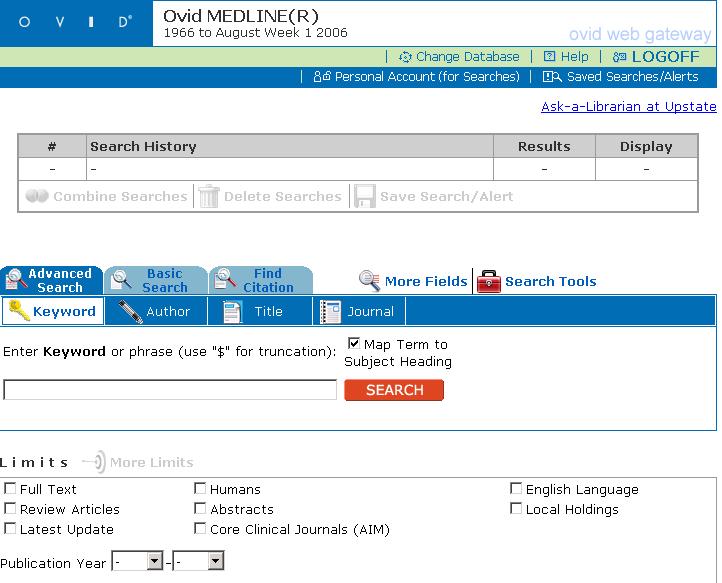Focus the keyword search input field

[170, 390]
